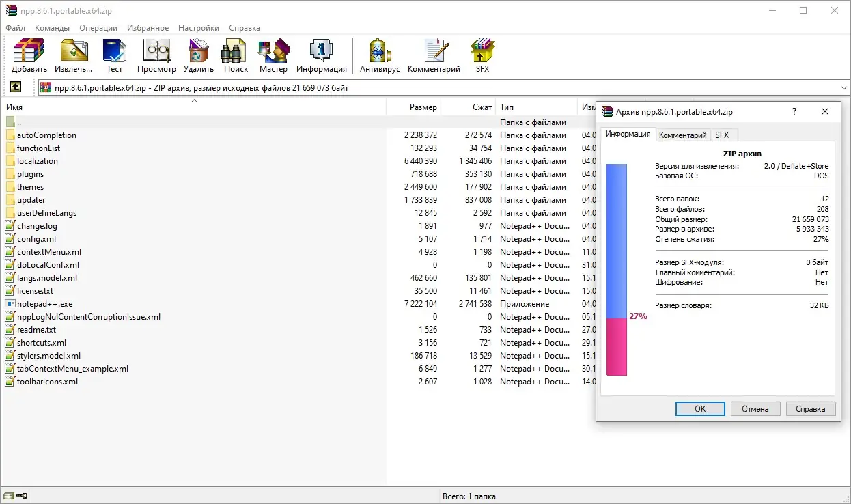Switch to the Информация tab
Image resolution: width=851 pixels, height=504 pixels.
tap(628, 134)
